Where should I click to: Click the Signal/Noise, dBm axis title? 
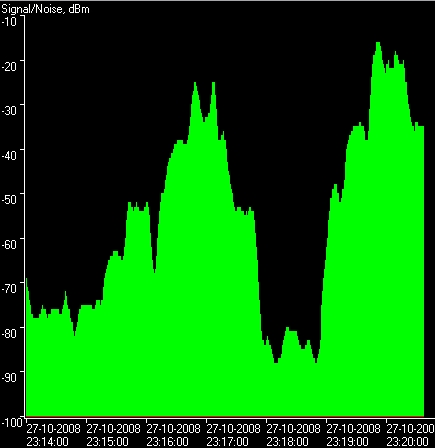click(x=45, y=9)
